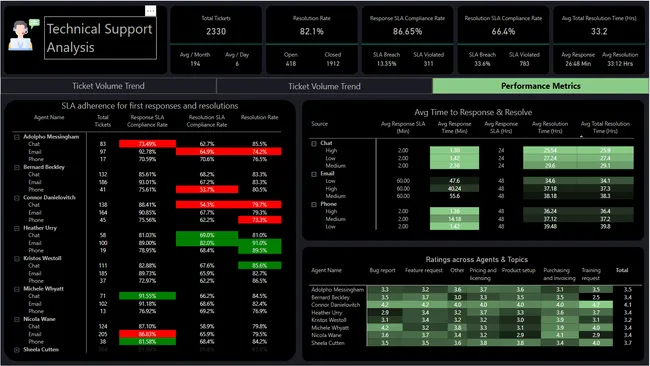Click the green 91.55% cell for Michele Whyatt Chat
This screenshot has width=650, height=366.
147,296
